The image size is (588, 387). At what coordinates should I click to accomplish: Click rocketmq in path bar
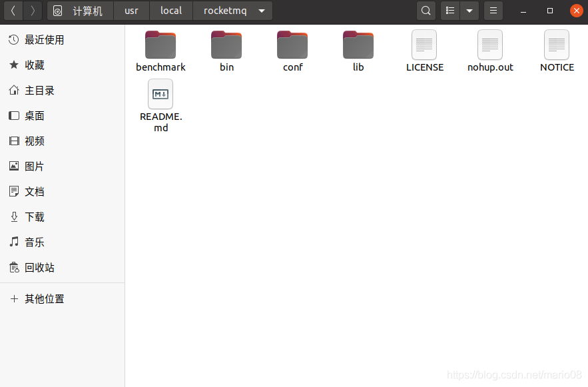pyautogui.click(x=225, y=11)
